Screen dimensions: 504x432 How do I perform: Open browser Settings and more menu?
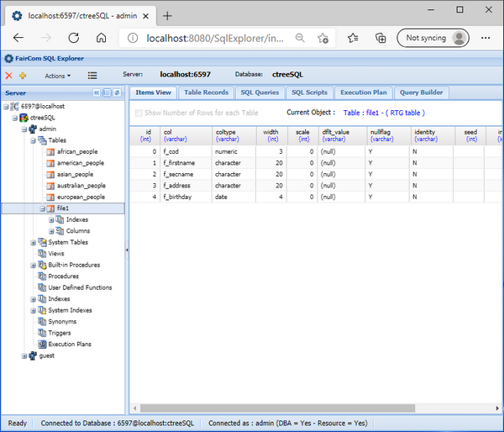[486, 38]
